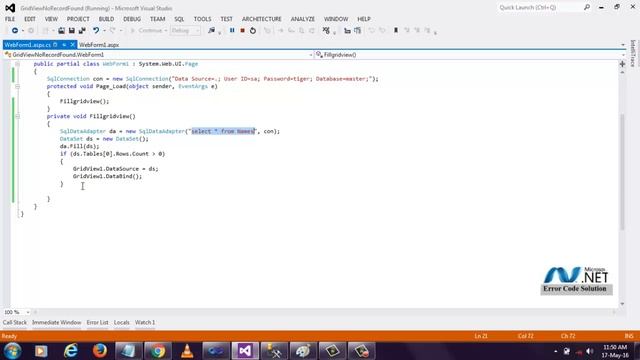This screenshot has width=640, height=360.
Task: Click the da.Fill(ds); code line
Action: [80, 146]
